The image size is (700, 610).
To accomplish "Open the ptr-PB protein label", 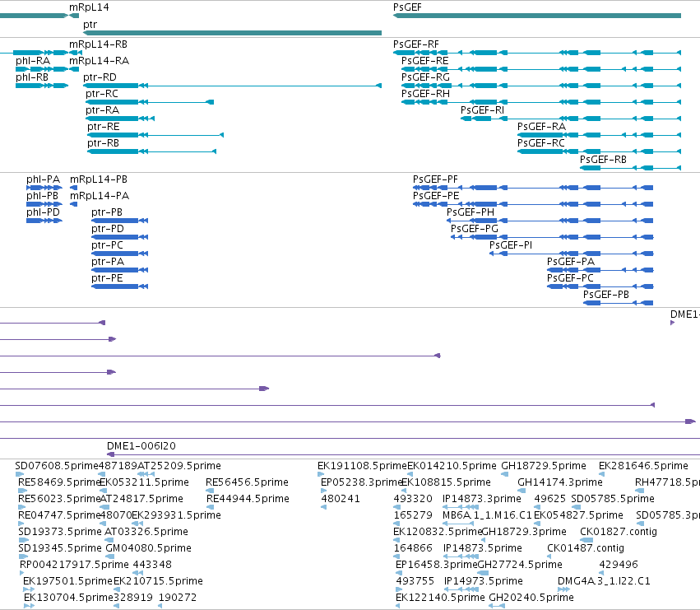I will click(107, 212).
